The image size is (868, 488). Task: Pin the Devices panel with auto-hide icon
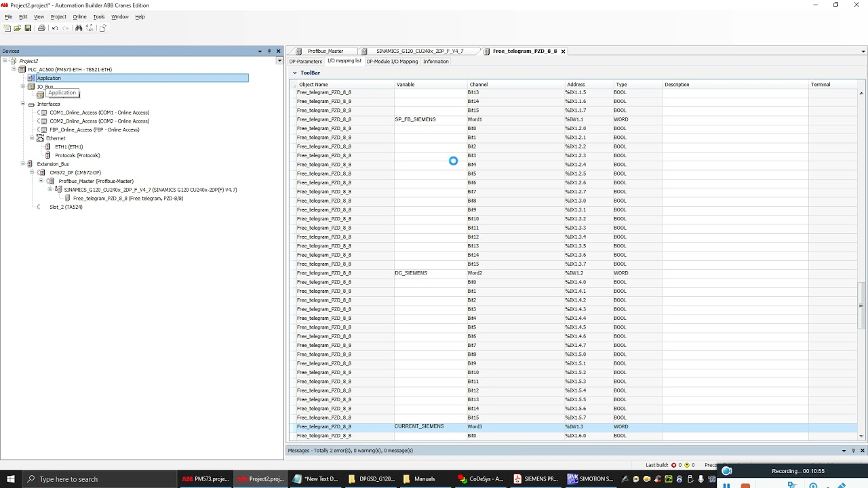tap(269, 51)
